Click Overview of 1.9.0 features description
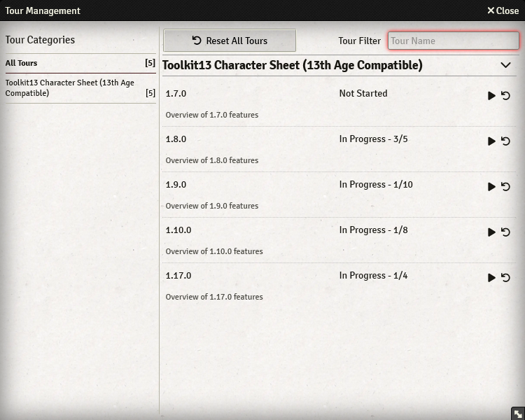 tap(212, 206)
